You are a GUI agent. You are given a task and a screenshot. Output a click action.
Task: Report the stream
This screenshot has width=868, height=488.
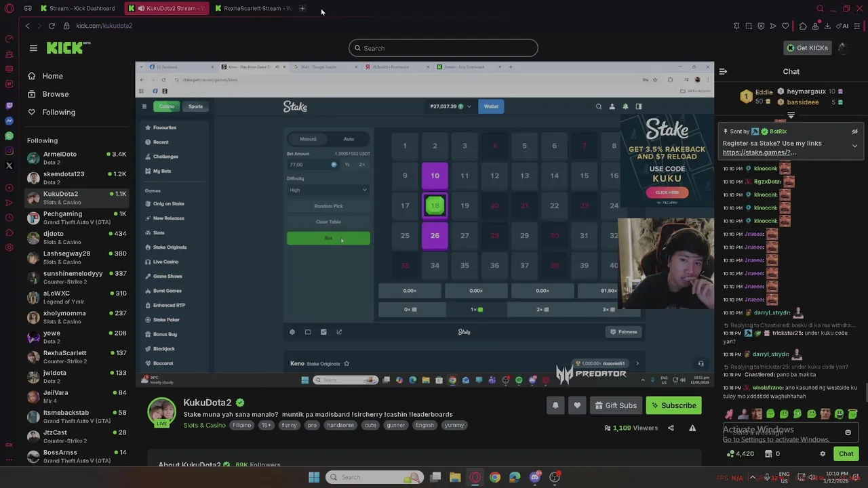click(x=692, y=428)
